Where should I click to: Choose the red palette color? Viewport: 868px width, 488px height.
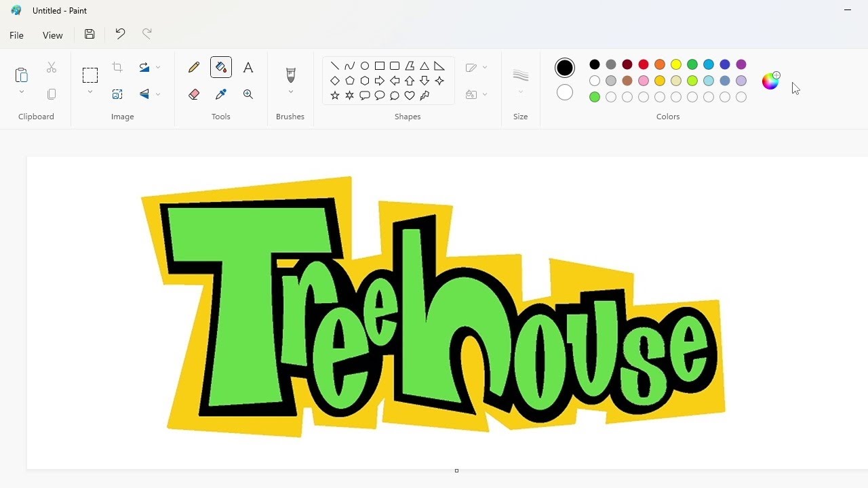click(x=644, y=64)
